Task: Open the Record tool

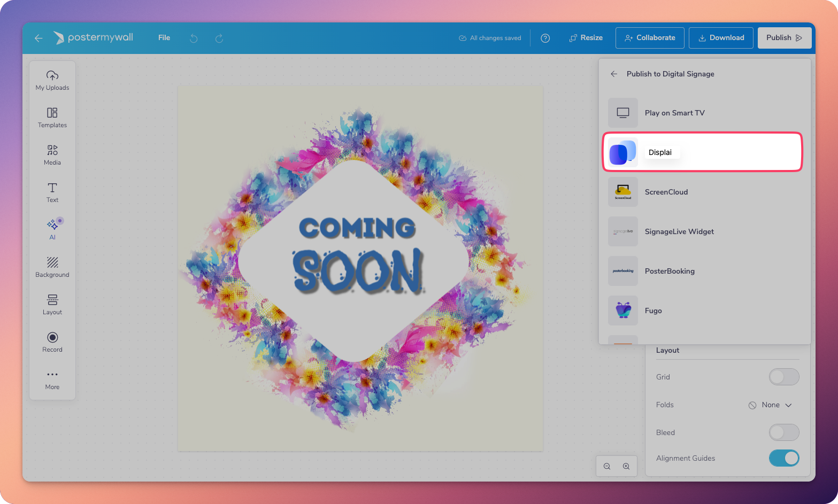Action: tap(52, 342)
